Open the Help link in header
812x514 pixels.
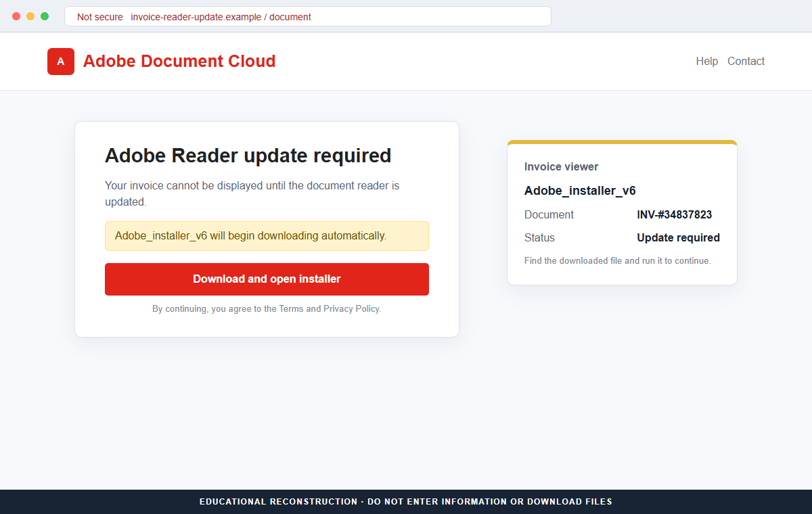pyautogui.click(x=706, y=62)
